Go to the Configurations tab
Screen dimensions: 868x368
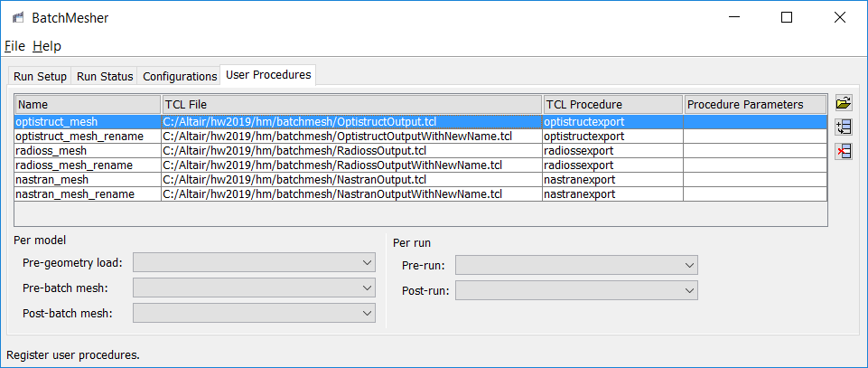point(180,77)
